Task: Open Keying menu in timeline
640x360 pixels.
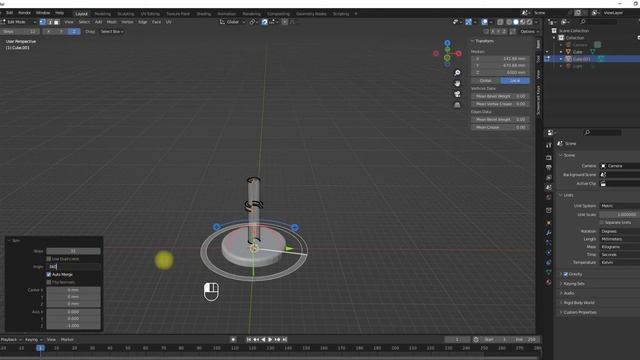Action: 33,340
